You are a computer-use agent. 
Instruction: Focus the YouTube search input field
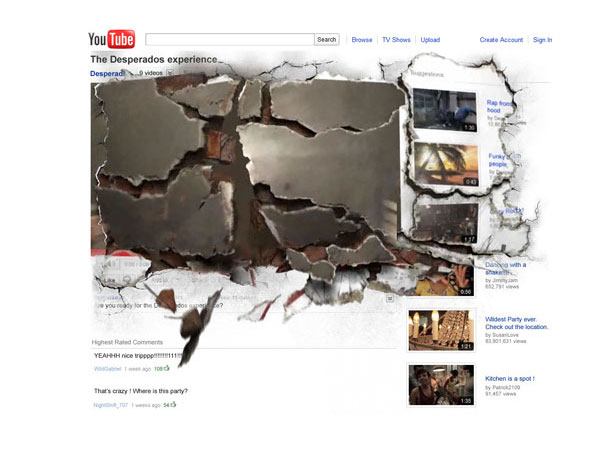(x=230, y=40)
